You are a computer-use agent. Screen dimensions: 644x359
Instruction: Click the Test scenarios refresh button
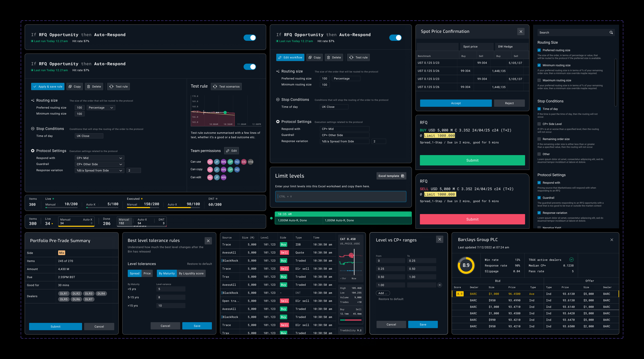[x=226, y=87]
